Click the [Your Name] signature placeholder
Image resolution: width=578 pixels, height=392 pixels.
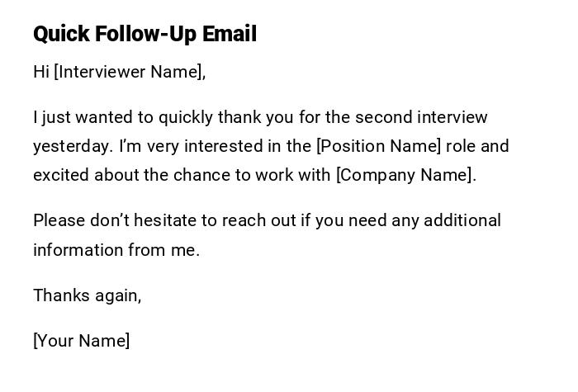pyautogui.click(x=81, y=341)
